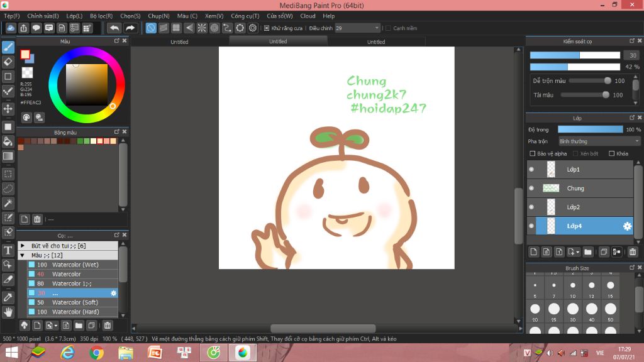Enable concentric circle snap
This screenshot has height=362, width=644.
[214, 28]
